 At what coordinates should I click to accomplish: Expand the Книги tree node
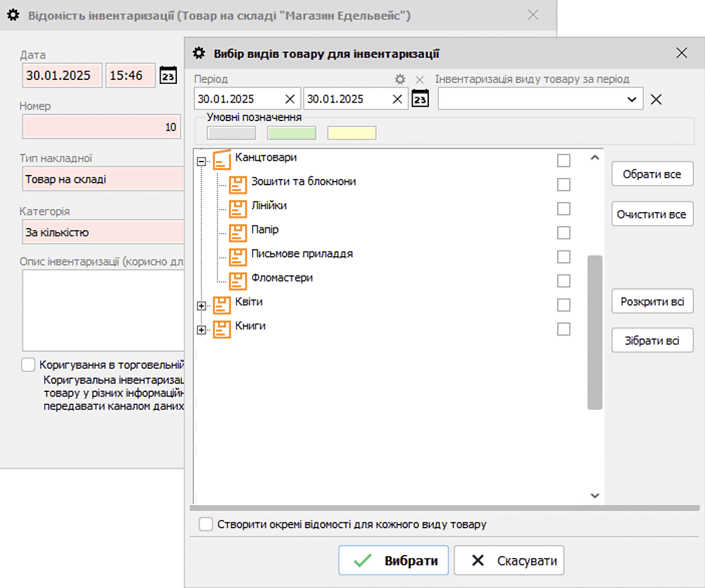tap(202, 330)
